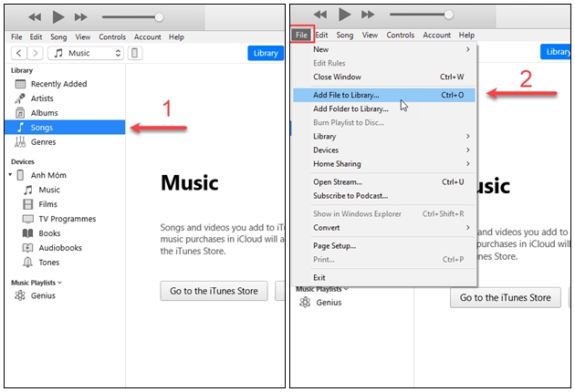Choose Open Stream from the File menu
Screen dimensions: 575x392
tap(384, 182)
